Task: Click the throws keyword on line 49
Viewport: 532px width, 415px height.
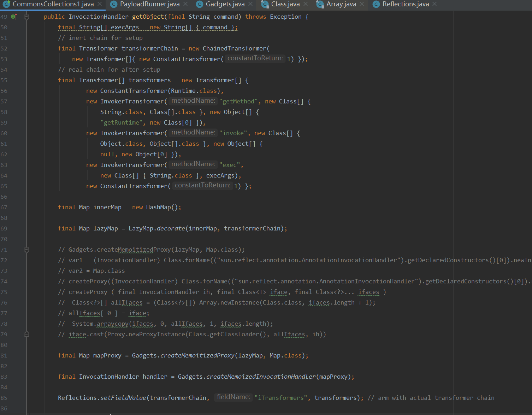Action: coord(256,17)
